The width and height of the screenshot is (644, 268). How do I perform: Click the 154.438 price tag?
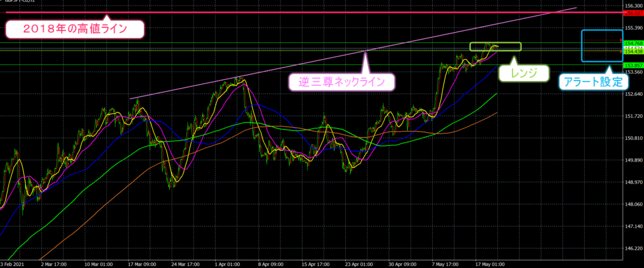click(633, 51)
